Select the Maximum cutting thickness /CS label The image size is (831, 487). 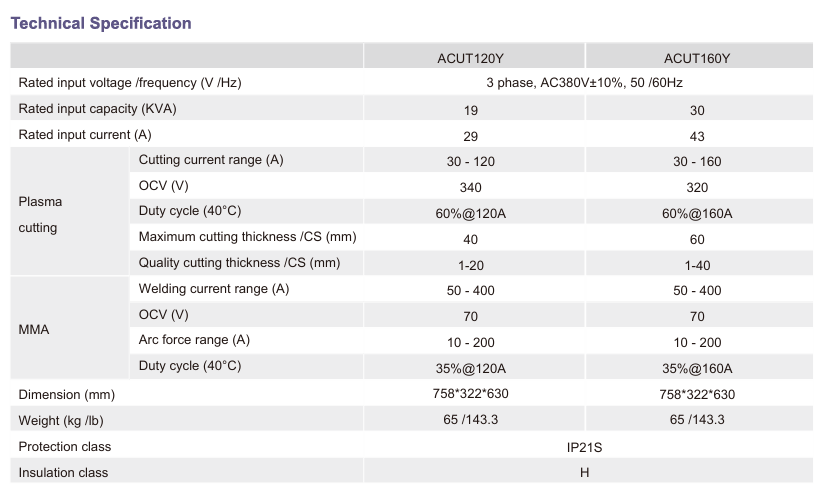click(x=247, y=238)
